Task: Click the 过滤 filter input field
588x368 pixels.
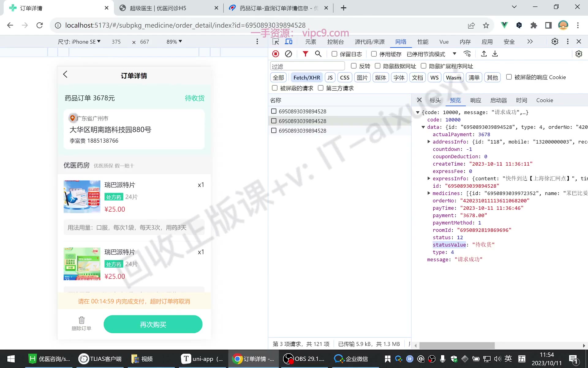Action: [x=307, y=66]
